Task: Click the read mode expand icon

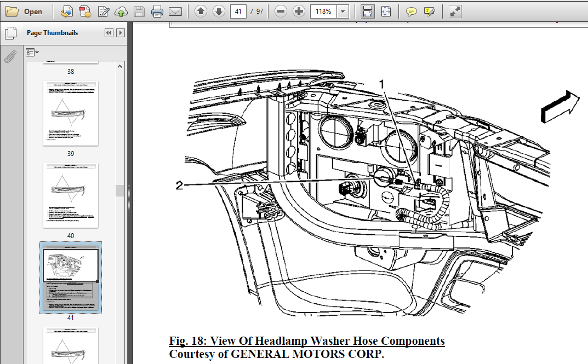Action: tap(455, 11)
